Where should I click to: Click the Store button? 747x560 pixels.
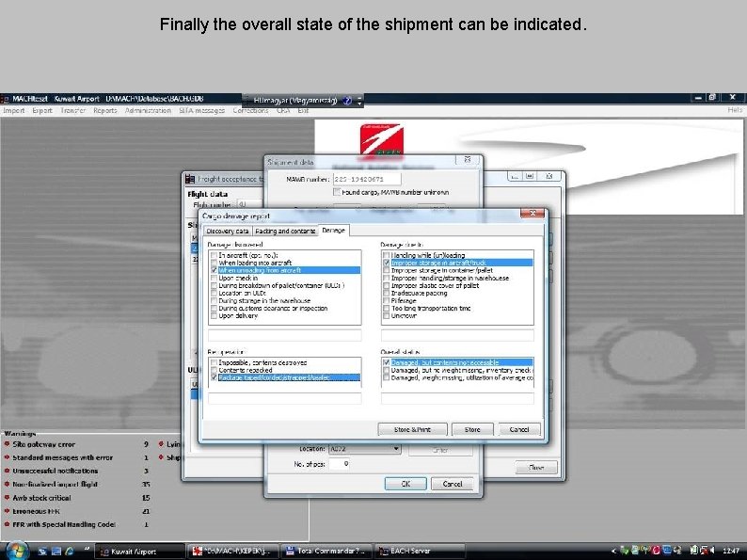pos(472,429)
